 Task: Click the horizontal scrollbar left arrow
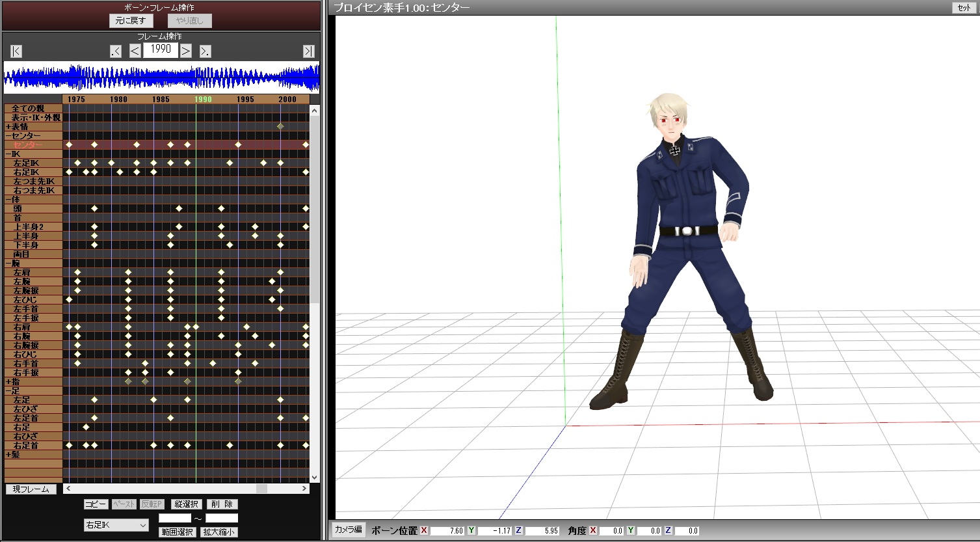[67, 489]
